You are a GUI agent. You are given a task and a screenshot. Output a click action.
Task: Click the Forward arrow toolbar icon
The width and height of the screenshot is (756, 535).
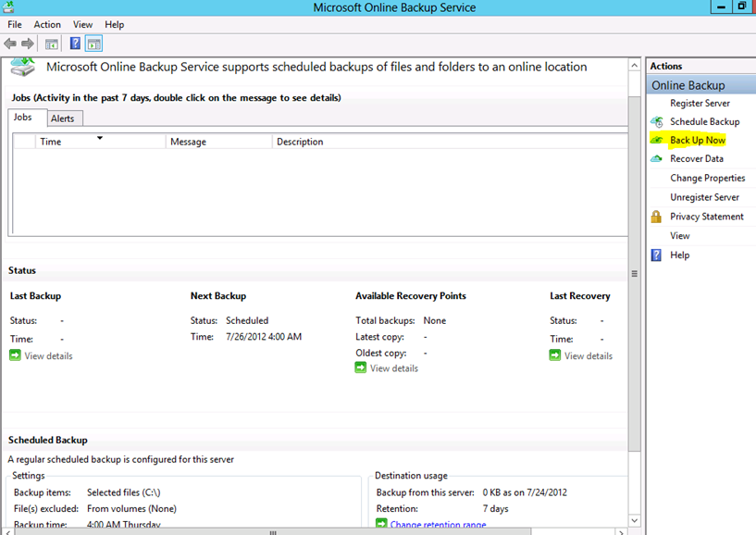tap(28, 44)
